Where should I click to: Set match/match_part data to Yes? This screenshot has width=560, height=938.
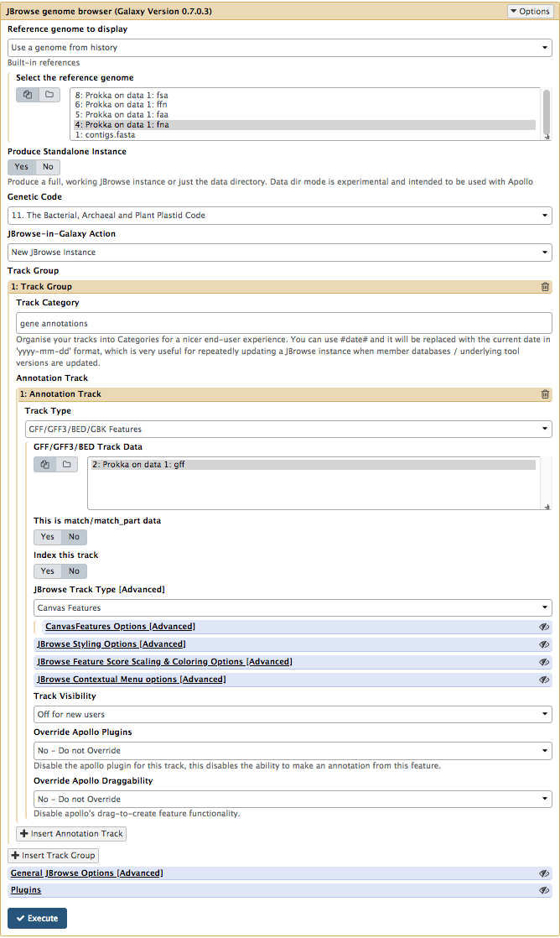click(47, 537)
